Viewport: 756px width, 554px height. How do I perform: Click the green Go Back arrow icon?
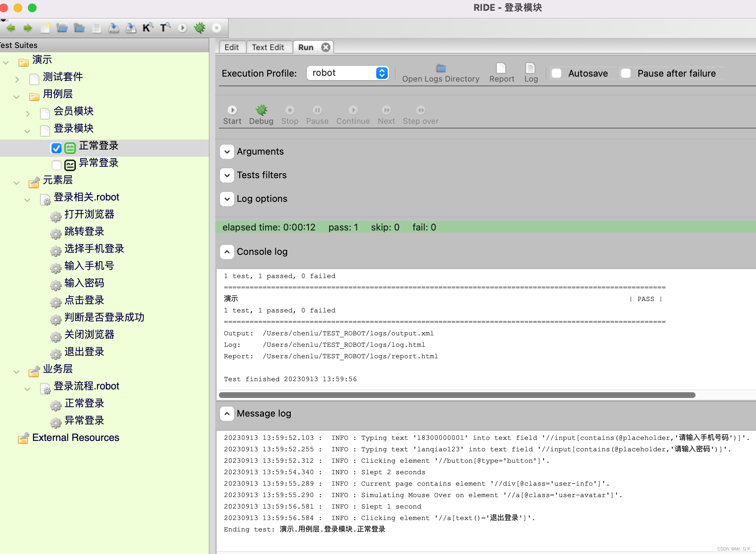point(11,28)
